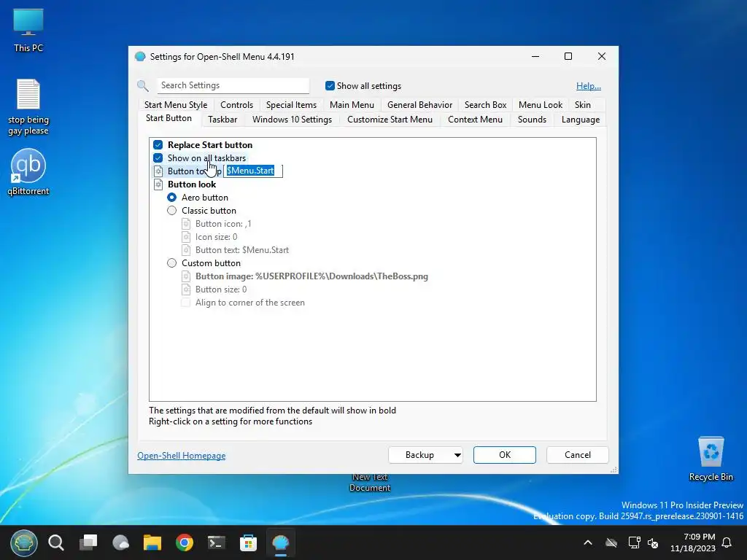Viewport: 747px width, 560px height.
Task: Click the network tray icon
Action: coord(634,542)
